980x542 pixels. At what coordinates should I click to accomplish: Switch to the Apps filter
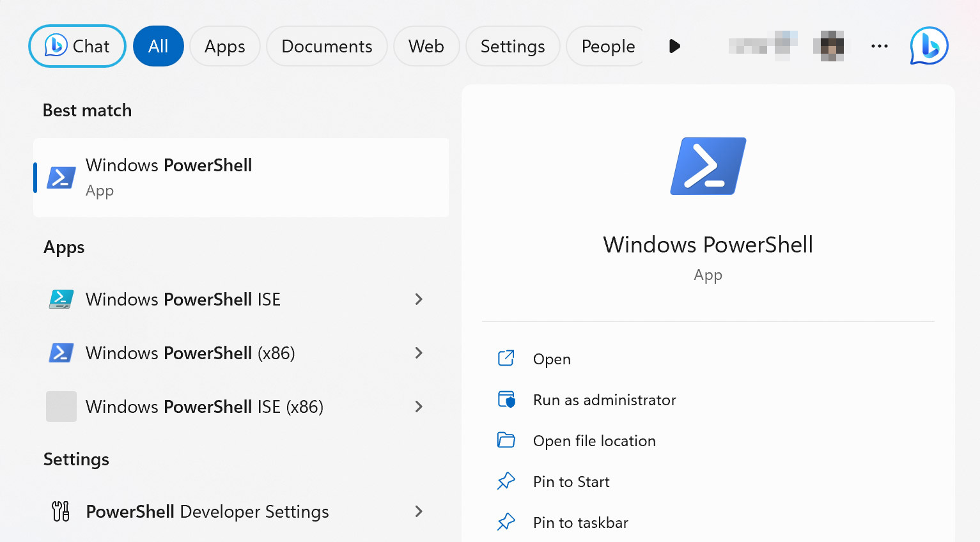225,46
